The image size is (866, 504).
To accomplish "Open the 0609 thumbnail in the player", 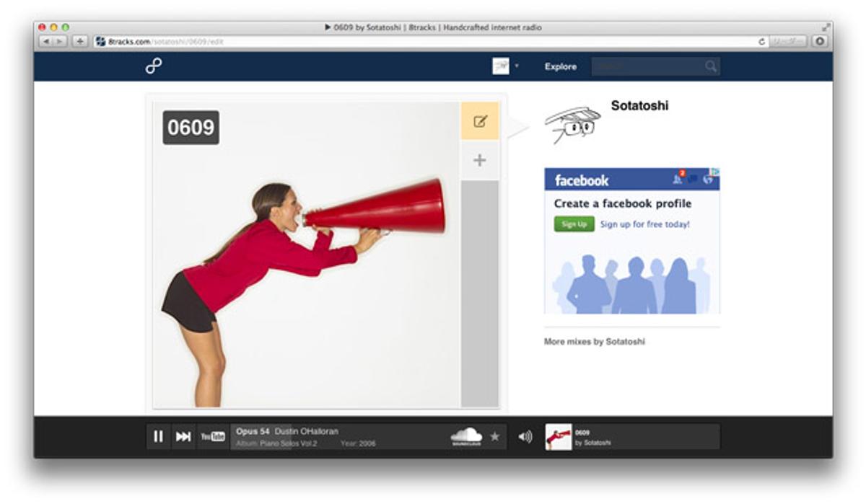I will 559,437.
